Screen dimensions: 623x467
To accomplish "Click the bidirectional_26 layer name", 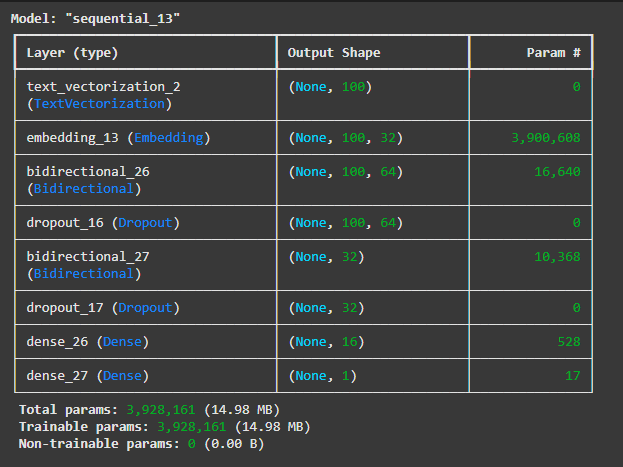I will pos(88,171).
